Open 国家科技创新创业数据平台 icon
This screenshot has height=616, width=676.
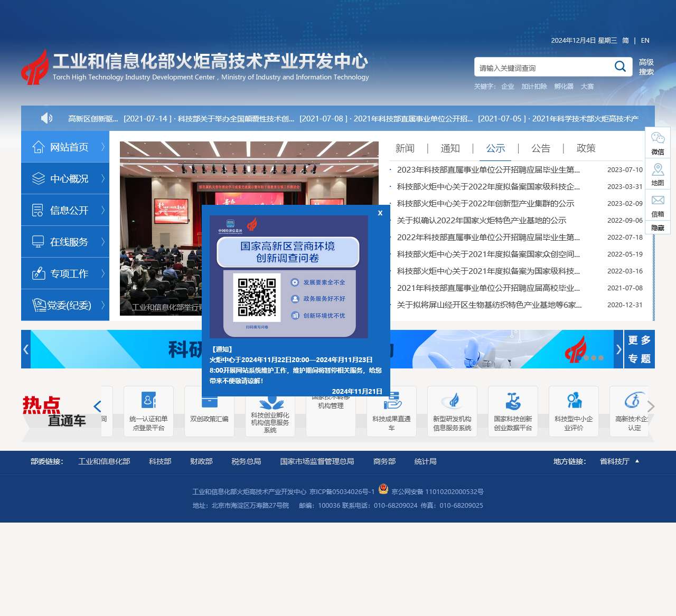click(x=513, y=411)
